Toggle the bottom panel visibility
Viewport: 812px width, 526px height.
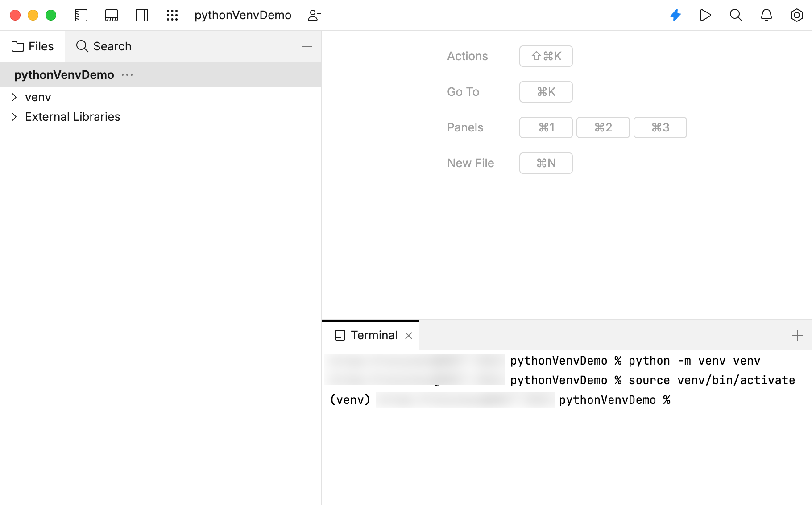point(111,15)
